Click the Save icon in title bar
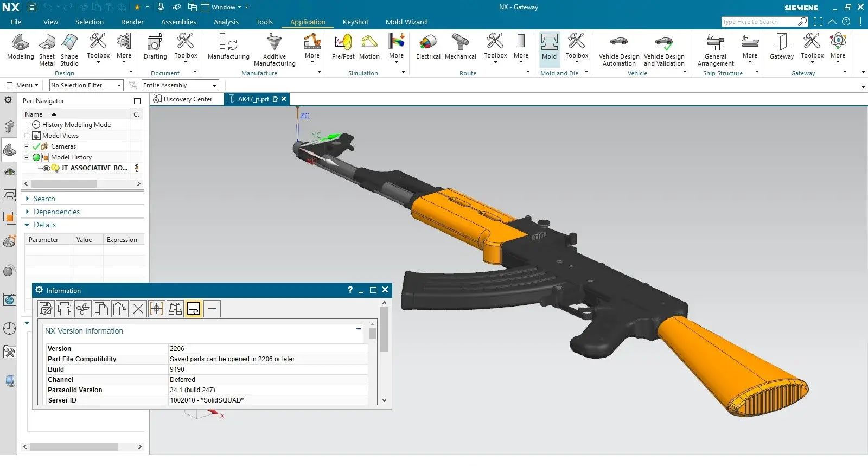The image size is (868, 466). pyautogui.click(x=31, y=7)
